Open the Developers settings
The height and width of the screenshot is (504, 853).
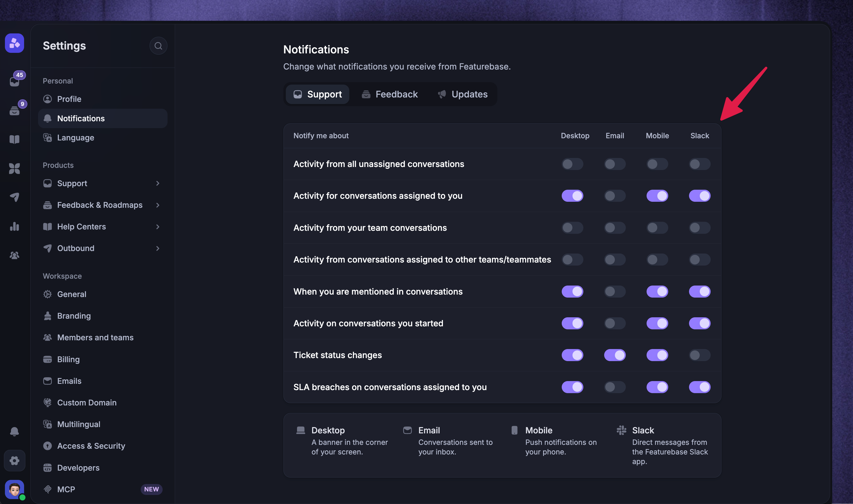pyautogui.click(x=103, y=468)
